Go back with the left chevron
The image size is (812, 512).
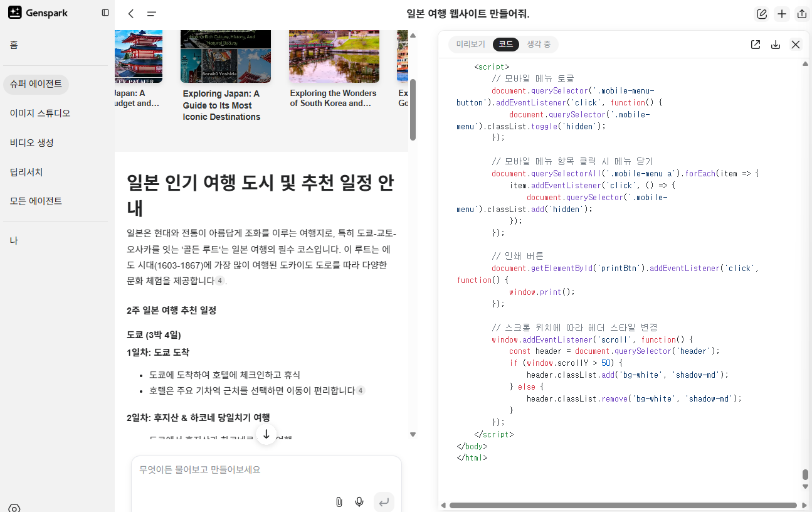(131, 14)
